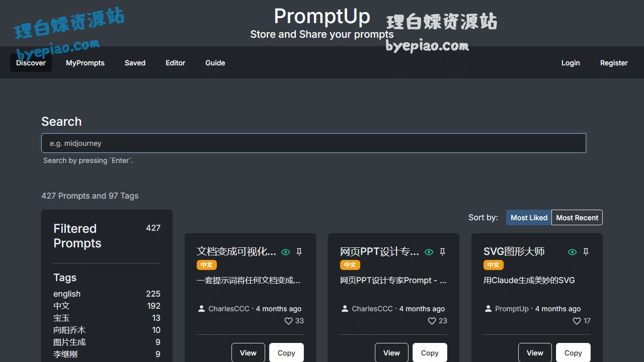This screenshot has height=362, width=644.
Task: Open the Discover tab
Action: point(31,63)
